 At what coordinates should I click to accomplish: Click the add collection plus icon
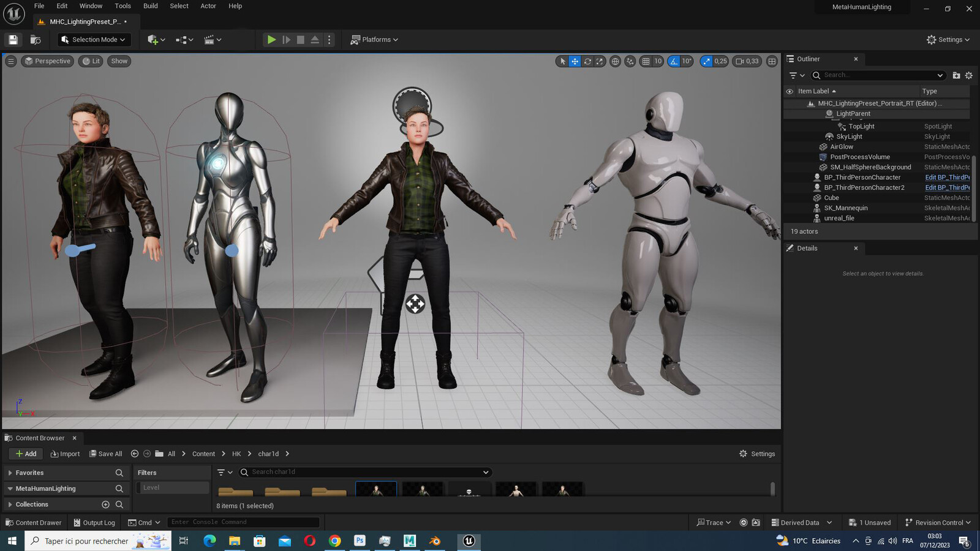click(x=105, y=505)
